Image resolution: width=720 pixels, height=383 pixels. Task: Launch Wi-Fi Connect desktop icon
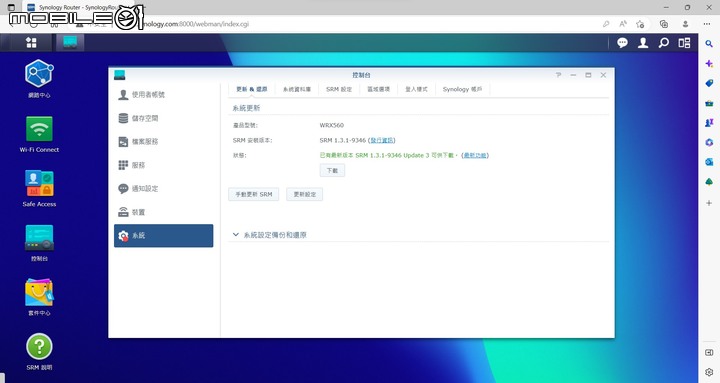(39, 134)
